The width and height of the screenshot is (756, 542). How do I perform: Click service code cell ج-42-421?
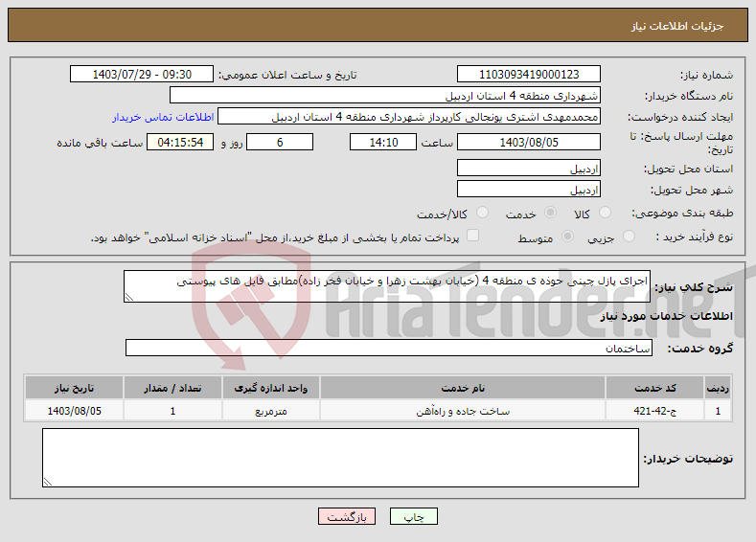click(x=654, y=411)
